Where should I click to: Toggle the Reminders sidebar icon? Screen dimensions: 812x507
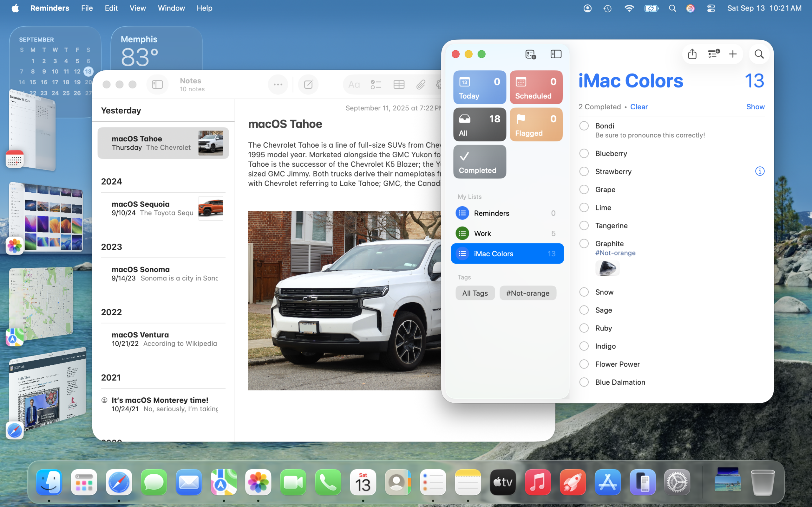556,54
